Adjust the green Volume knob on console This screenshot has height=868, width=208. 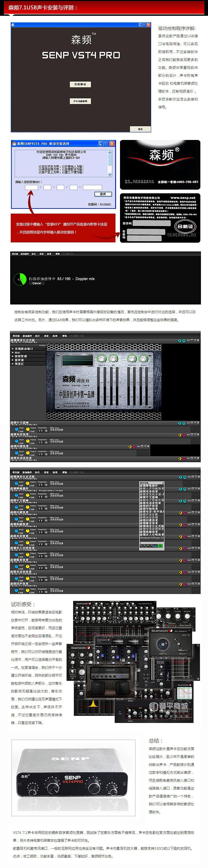point(143,359)
